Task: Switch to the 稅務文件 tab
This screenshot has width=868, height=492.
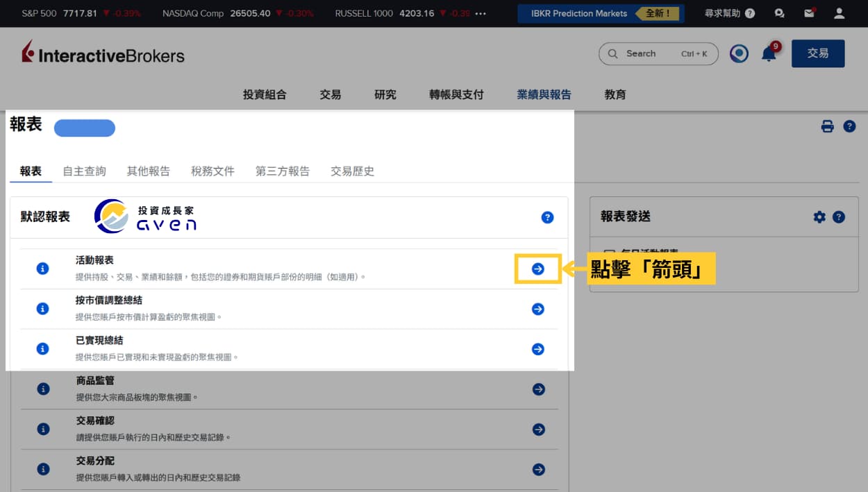Action: pos(212,171)
